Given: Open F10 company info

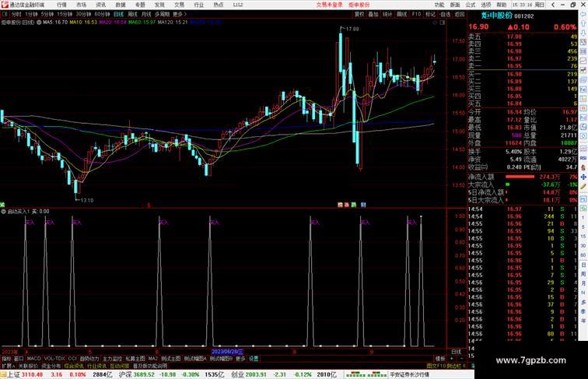Looking at the screenshot, I should (416, 14).
